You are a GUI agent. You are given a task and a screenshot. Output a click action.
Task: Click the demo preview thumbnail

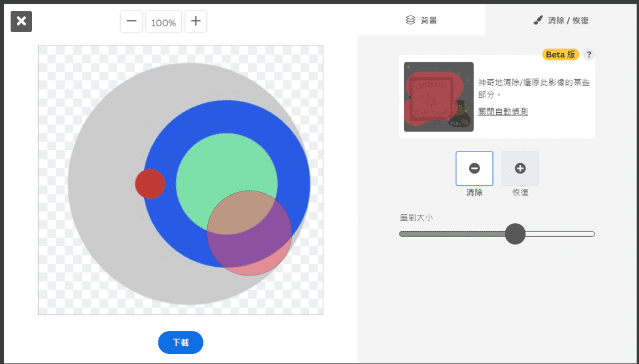point(439,97)
